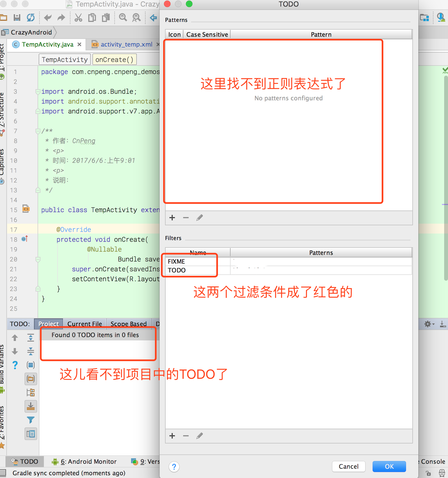Collapse the import block fold on line 3
Image resolution: width=448 pixels, height=478 pixels.
pos(38,92)
